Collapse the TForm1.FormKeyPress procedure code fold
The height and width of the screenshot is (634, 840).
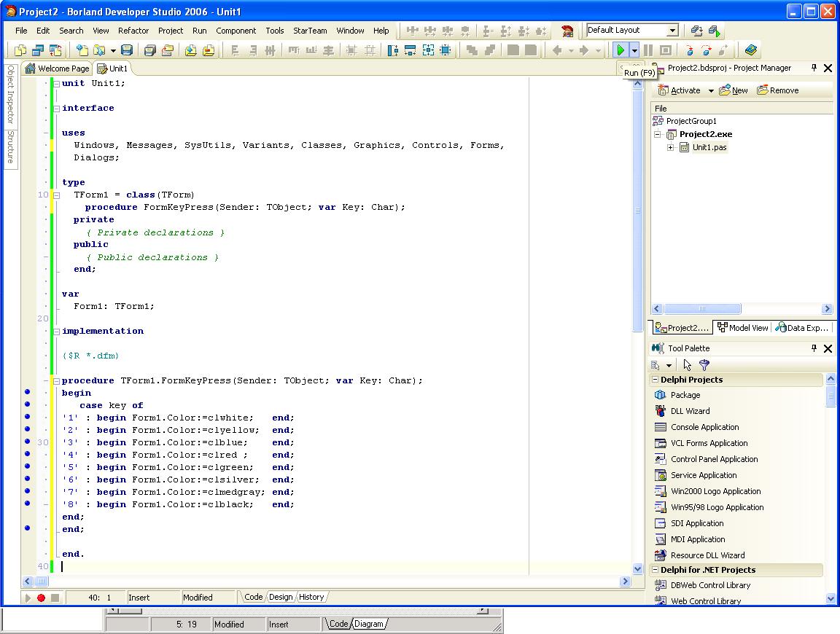[x=56, y=380]
